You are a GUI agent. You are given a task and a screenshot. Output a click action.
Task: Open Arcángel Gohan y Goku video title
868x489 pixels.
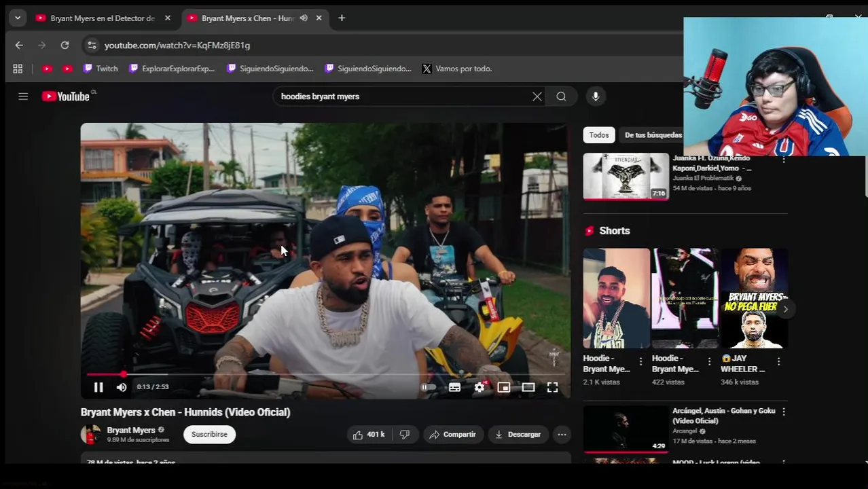coord(723,416)
